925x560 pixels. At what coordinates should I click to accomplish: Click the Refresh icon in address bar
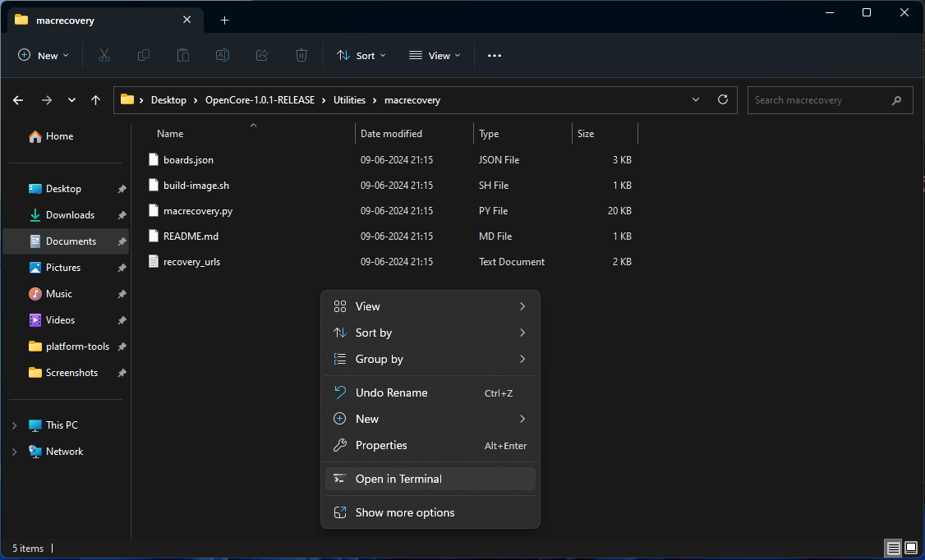click(723, 100)
